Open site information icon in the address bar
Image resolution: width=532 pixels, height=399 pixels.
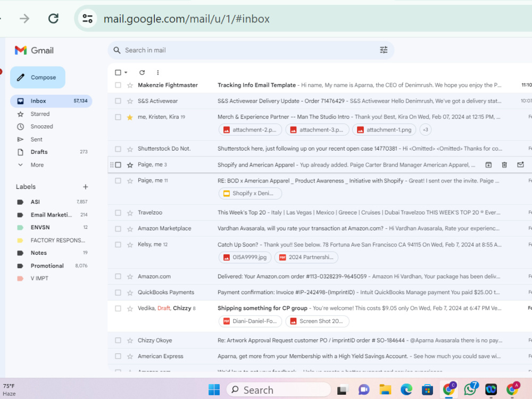click(88, 18)
